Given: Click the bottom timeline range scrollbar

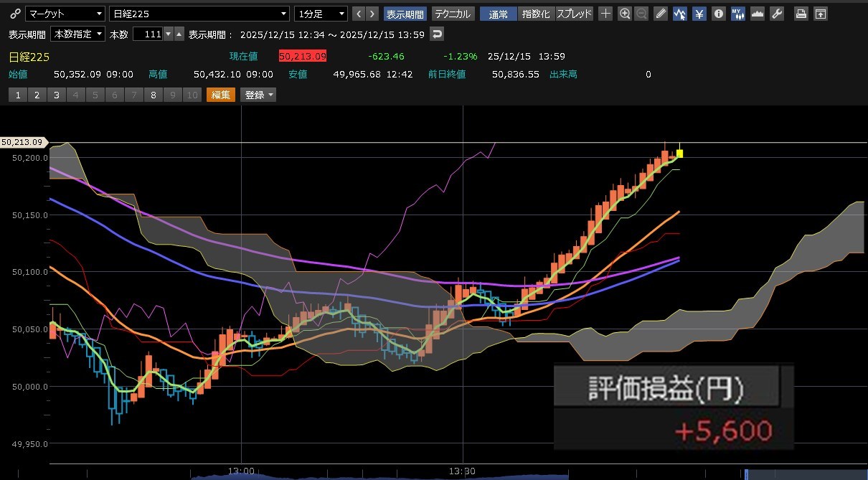Looking at the screenshot, I should [459, 474].
